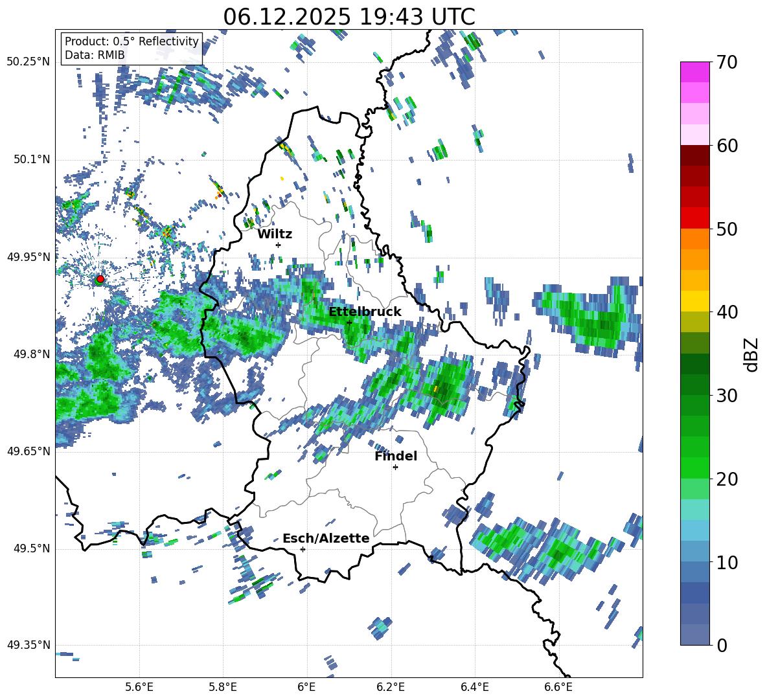Click the latitude label 49.8°N
The height and width of the screenshot is (700, 767).
pos(31,354)
